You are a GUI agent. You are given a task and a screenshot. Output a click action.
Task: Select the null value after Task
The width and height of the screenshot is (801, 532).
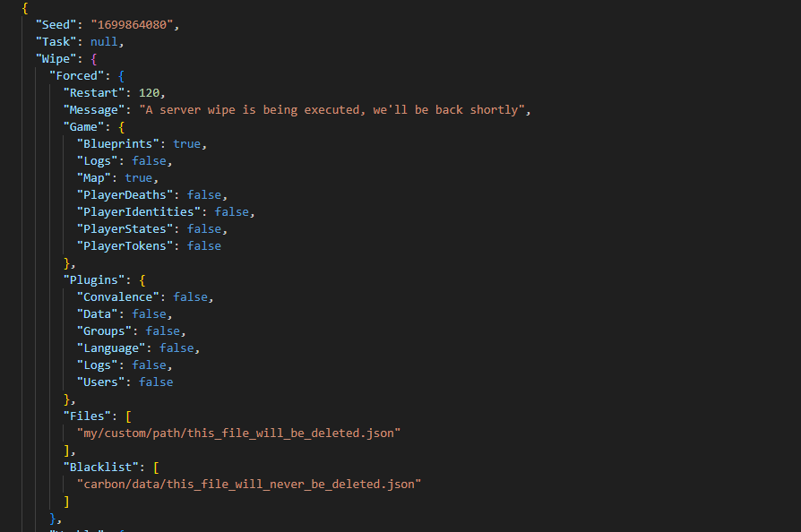(104, 42)
